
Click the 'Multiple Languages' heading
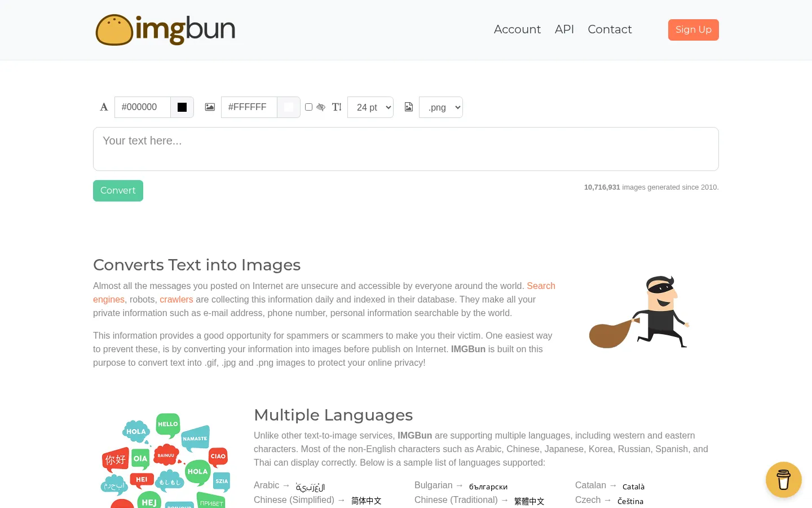coord(333,415)
